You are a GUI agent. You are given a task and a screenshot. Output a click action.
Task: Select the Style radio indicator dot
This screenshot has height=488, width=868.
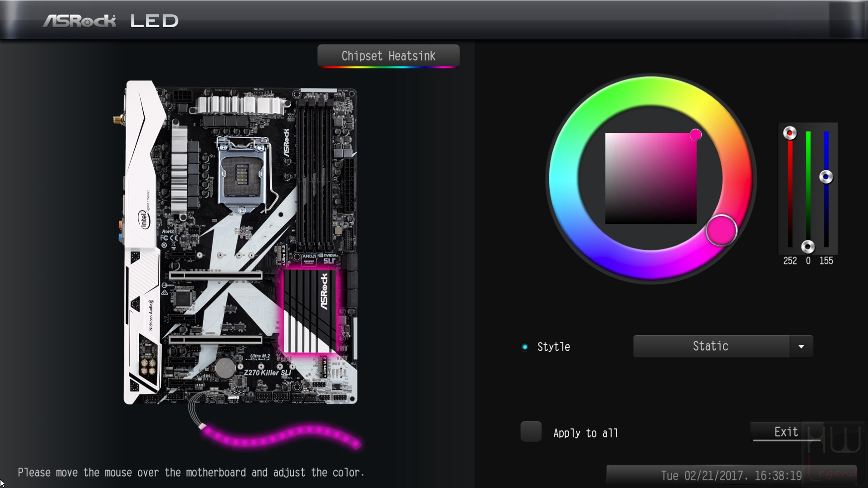525,347
